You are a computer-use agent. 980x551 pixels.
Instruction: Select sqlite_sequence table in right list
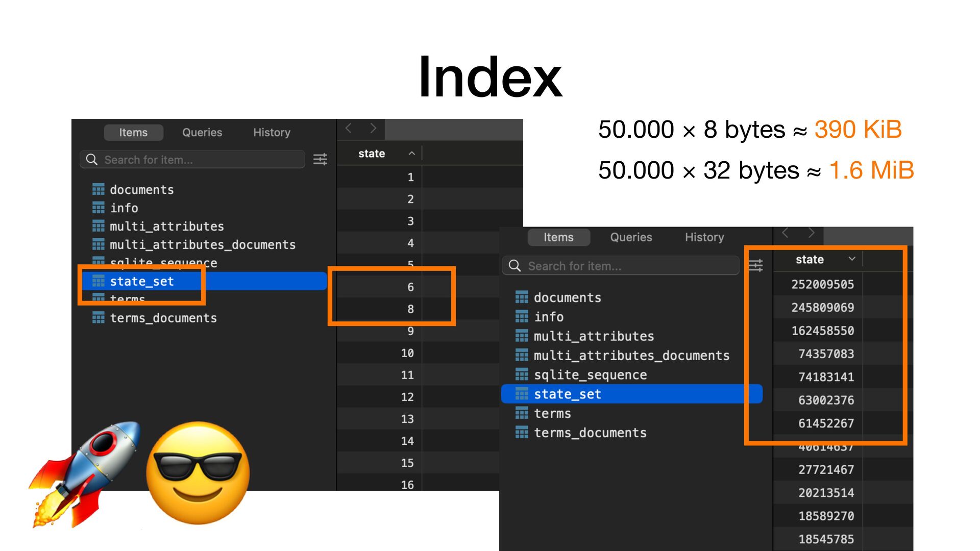pos(590,375)
